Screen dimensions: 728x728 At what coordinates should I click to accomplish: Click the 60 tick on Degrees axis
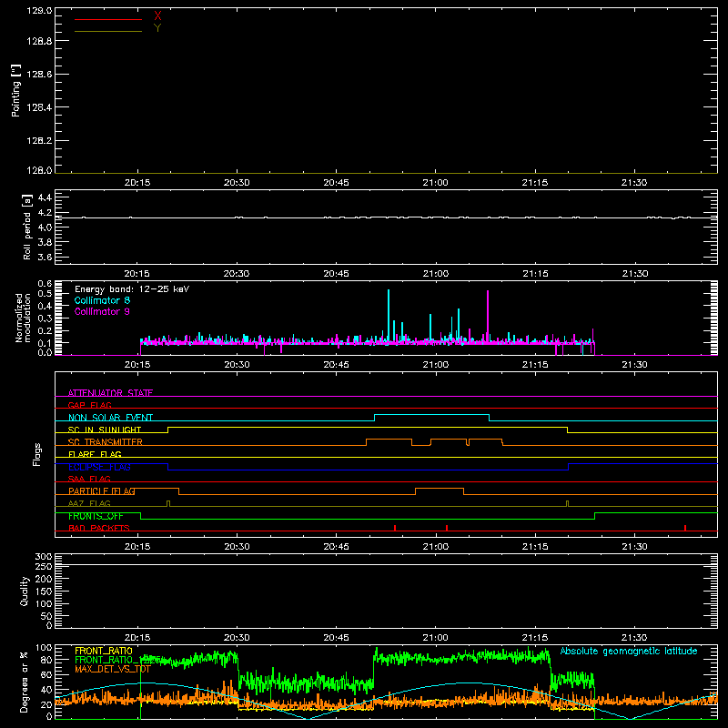pyautogui.click(x=46, y=674)
